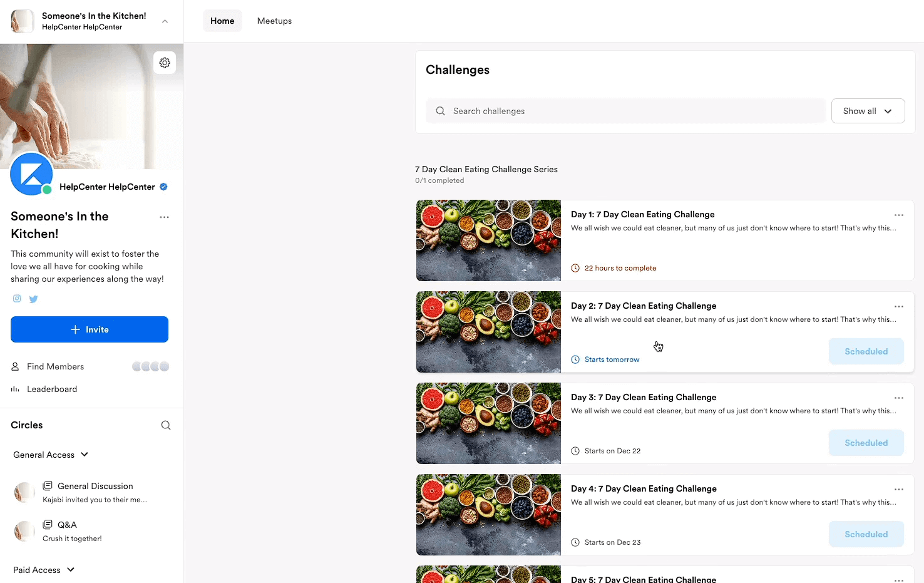Screen dimensions: 924x583
Task: Click the Search challenges input field
Action: pos(626,111)
